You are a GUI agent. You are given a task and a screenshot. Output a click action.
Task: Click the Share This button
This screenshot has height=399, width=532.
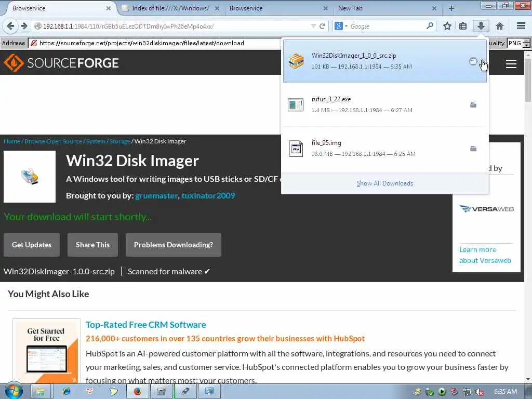tap(92, 245)
